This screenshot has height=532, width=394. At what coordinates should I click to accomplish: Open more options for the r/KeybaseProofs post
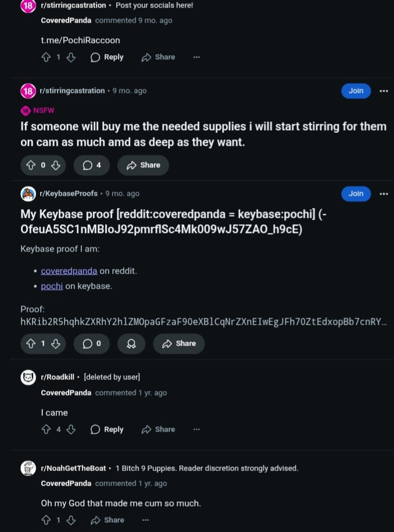coord(384,193)
